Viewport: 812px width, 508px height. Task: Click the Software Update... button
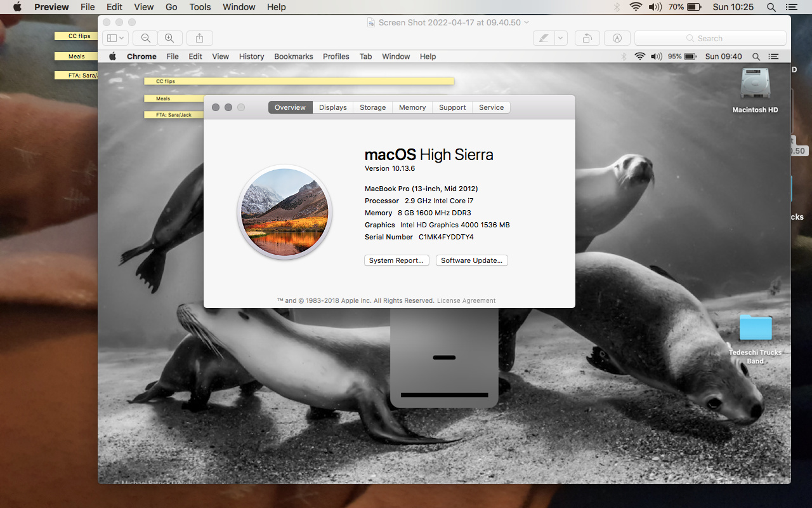coord(472,260)
